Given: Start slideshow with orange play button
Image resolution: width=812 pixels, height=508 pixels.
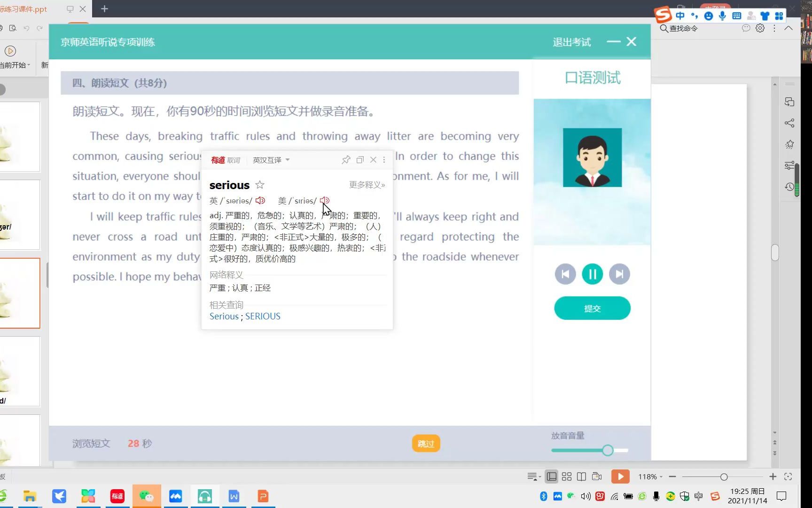Looking at the screenshot, I should [620, 476].
